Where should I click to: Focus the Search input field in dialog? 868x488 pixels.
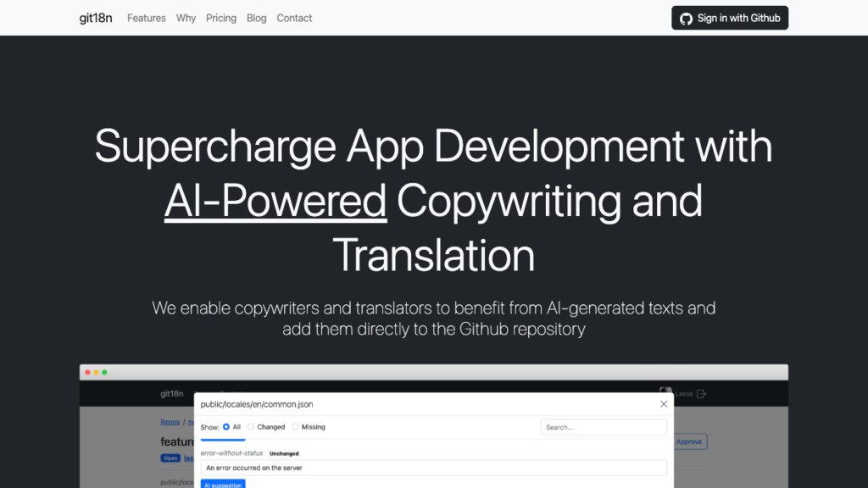[x=604, y=427]
